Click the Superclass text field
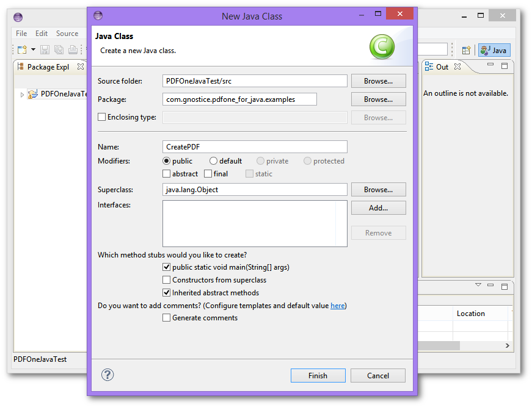Screen dimensions: 532x410 [255, 189]
